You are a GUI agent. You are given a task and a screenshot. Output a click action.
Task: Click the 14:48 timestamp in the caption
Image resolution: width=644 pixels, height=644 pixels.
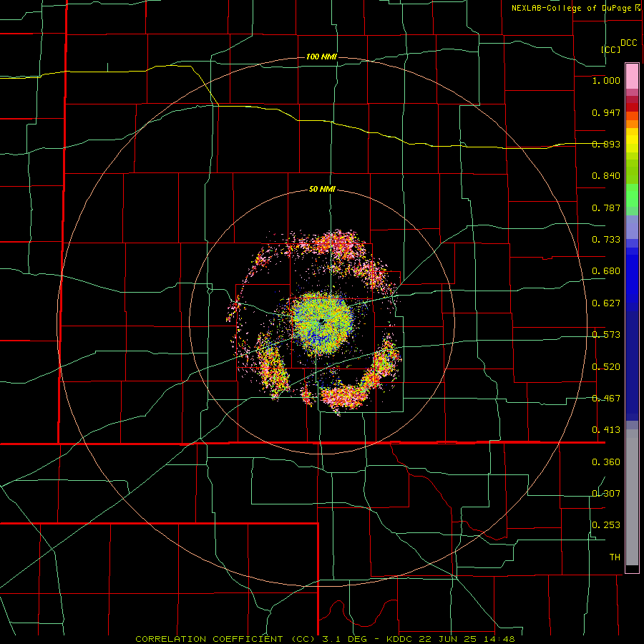(x=499, y=639)
